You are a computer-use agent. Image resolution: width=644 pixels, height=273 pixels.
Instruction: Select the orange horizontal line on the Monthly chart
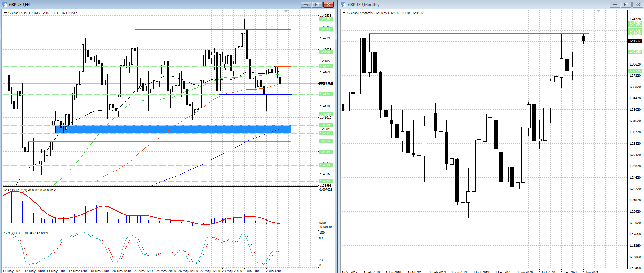(479, 34)
